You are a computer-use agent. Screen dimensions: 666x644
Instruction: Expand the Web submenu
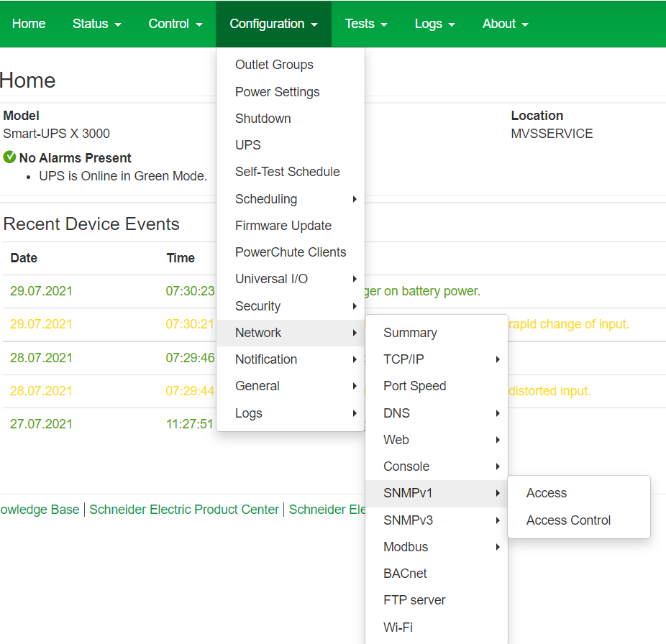pos(437,440)
